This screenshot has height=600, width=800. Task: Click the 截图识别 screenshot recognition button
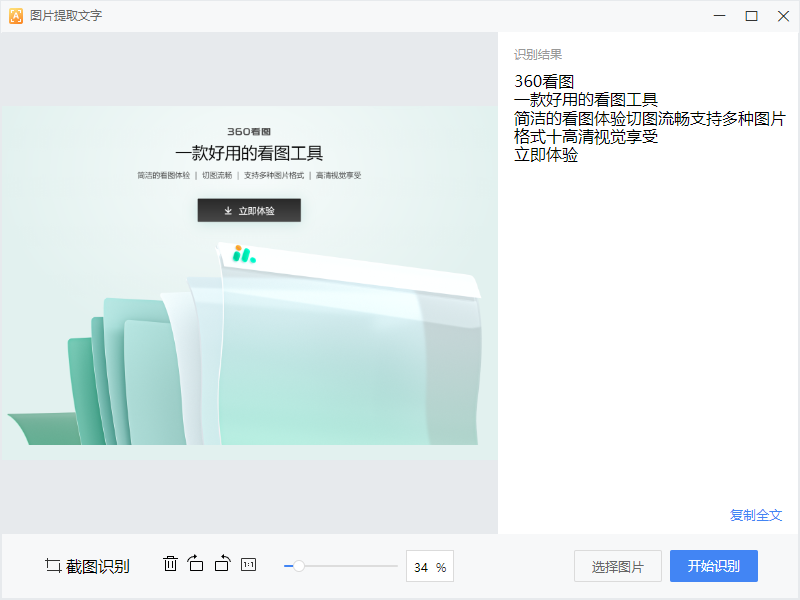87,566
